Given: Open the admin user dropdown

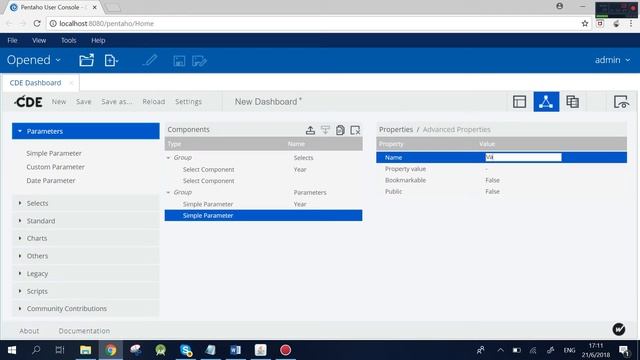Looking at the screenshot, I should point(612,60).
